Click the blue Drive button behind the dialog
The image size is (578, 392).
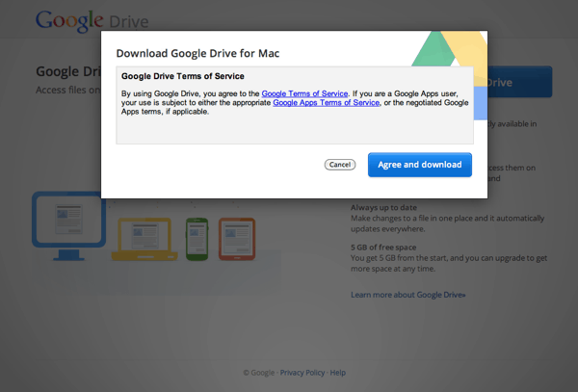pos(520,82)
